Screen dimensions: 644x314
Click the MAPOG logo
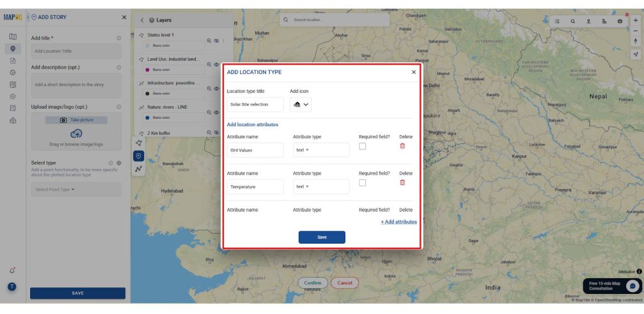13,17
